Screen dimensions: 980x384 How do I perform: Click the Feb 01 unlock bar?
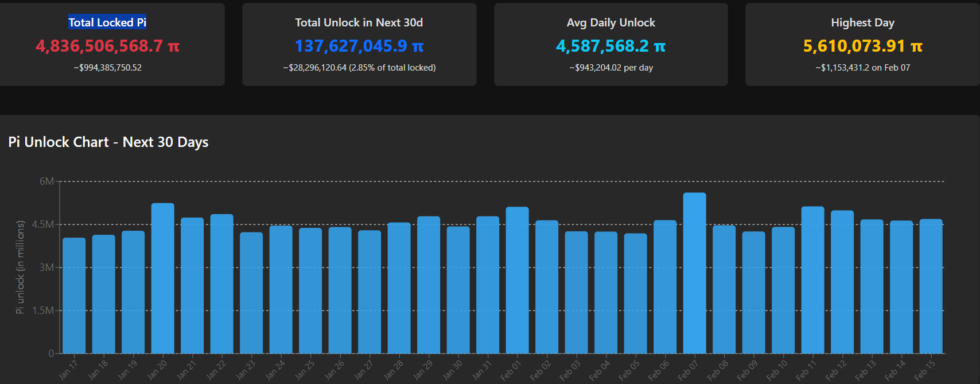(517, 280)
